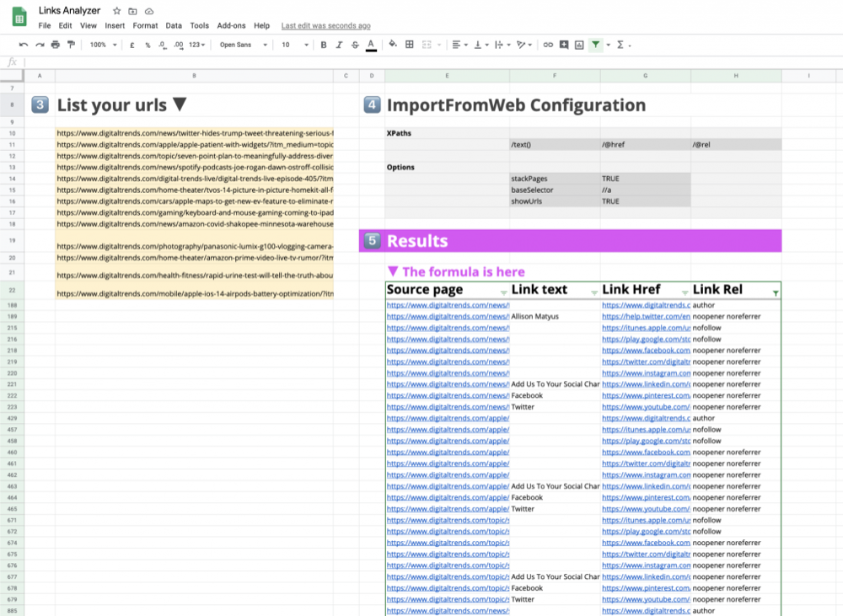
Task: Select column E header
Action: coord(447,76)
